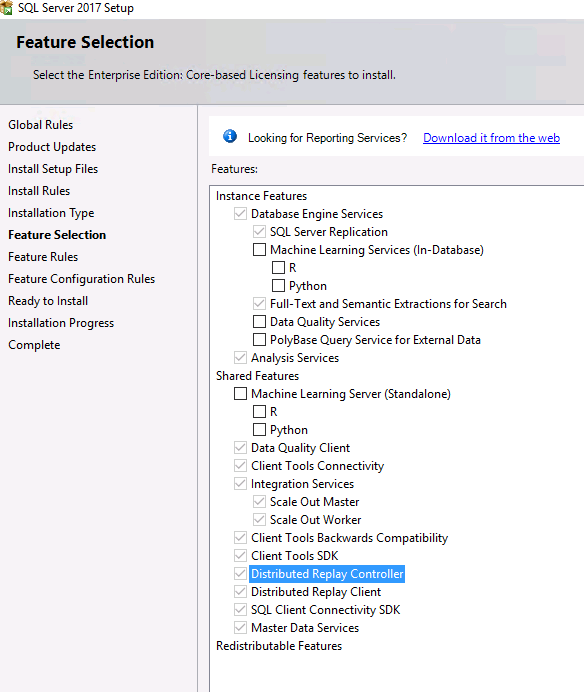This screenshot has width=584, height=692.
Task: Select the Feature Rules step
Action: click(x=43, y=257)
